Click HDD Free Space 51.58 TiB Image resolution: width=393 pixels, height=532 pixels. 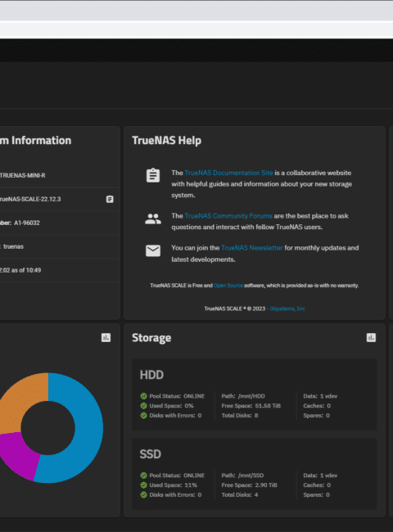point(251,406)
